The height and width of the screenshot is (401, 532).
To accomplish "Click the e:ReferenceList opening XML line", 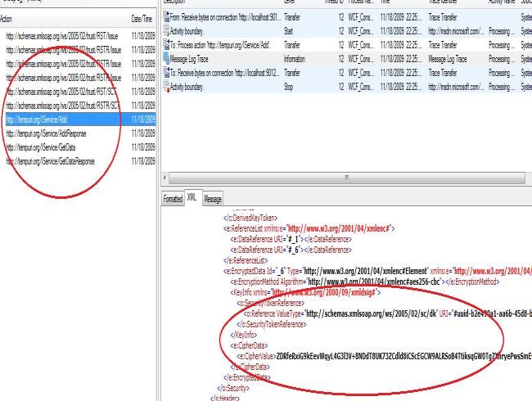I will (309, 228).
